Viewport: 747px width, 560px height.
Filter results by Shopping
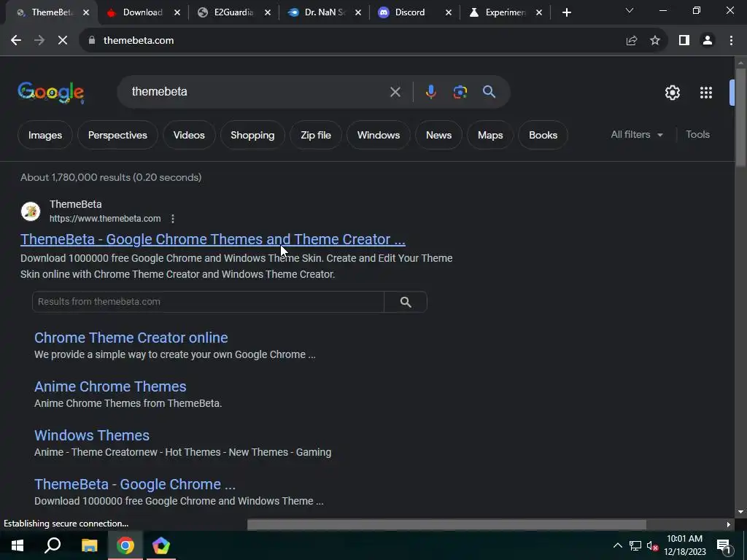[252, 135]
